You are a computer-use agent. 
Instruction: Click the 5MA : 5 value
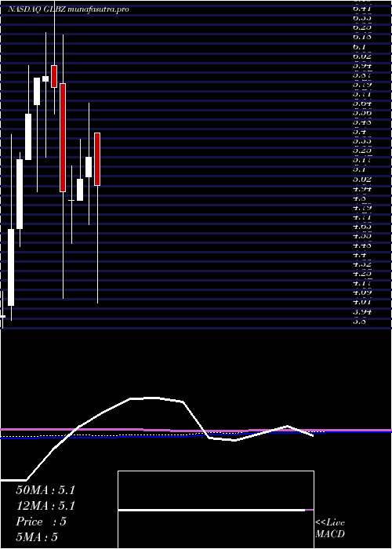pos(36,536)
